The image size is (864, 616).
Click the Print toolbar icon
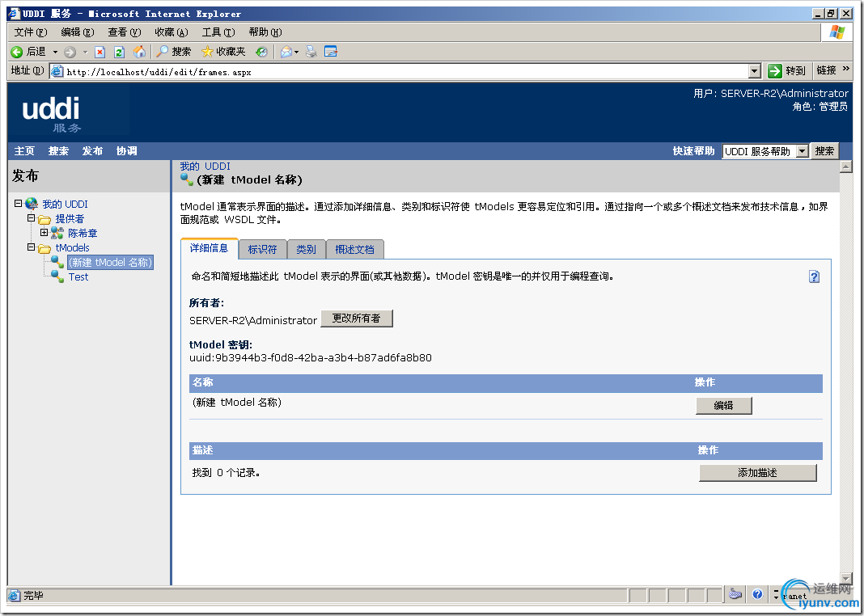pos(311,52)
